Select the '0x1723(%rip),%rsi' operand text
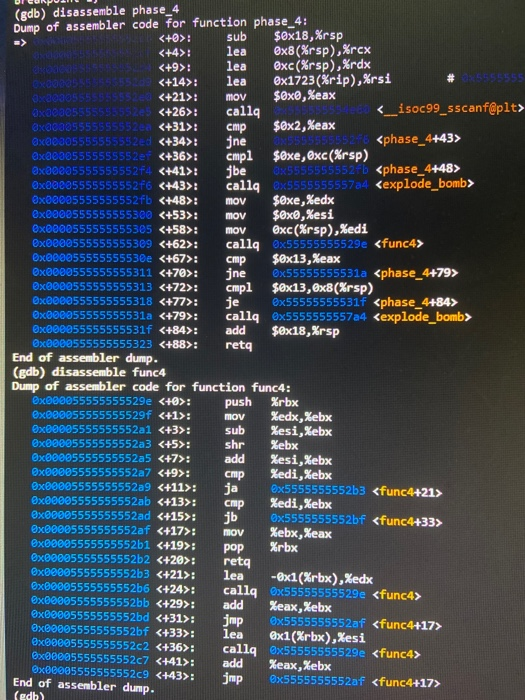Image resolution: width=525 pixels, height=700 pixels. 332,80
